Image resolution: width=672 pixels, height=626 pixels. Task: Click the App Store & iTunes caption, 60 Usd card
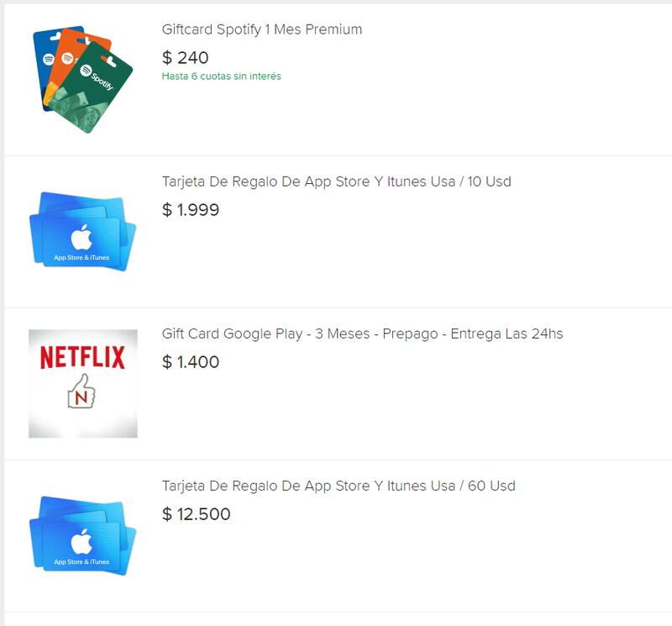[x=81, y=562]
